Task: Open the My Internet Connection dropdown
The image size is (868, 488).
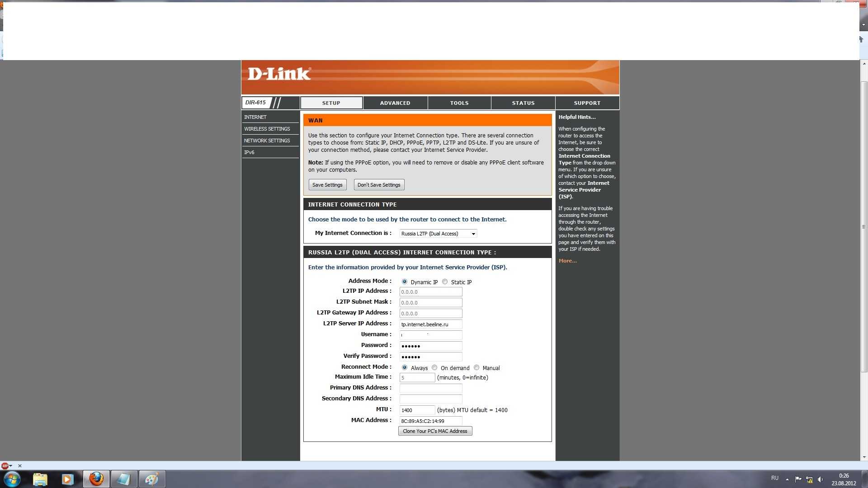Action: pos(438,234)
